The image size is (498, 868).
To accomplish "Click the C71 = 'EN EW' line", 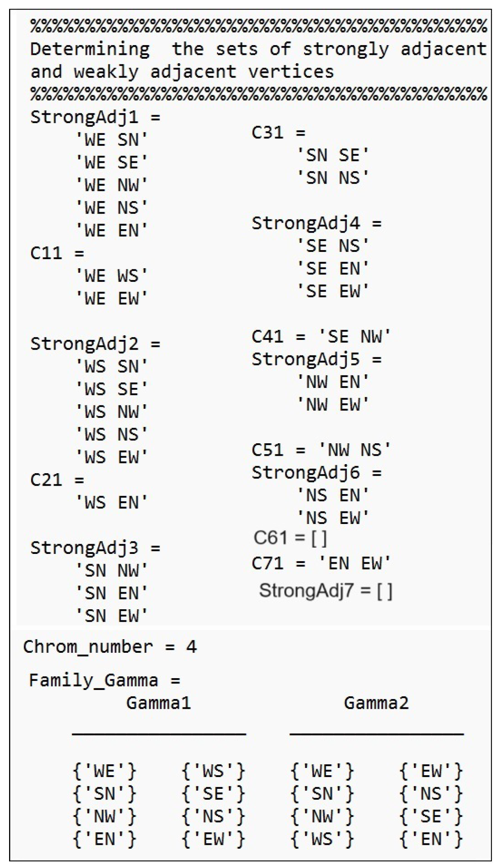I will click(x=321, y=563).
